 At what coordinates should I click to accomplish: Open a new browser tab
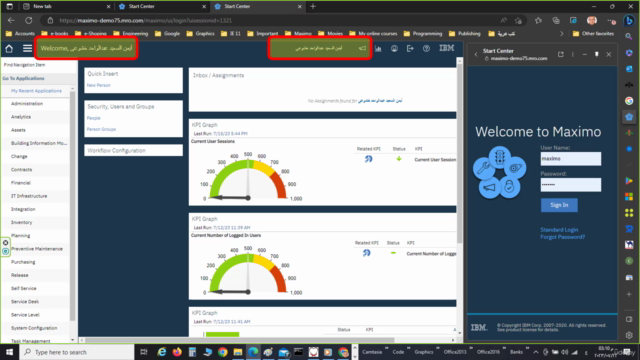313,7
